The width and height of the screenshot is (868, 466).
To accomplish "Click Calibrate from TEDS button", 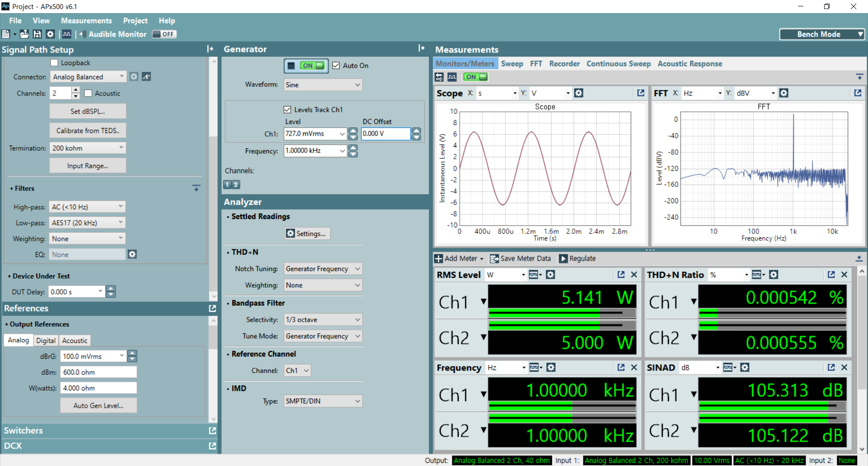I will pyautogui.click(x=88, y=131).
